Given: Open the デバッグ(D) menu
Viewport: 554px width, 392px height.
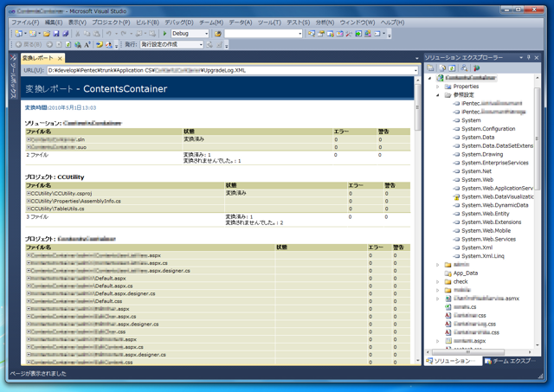Looking at the screenshot, I should [179, 22].
